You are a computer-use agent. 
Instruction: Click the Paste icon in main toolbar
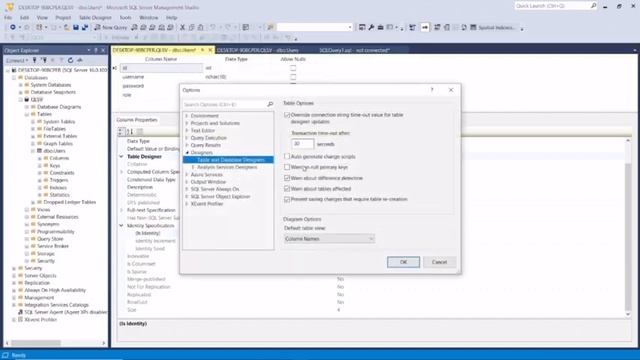(200, 27)
